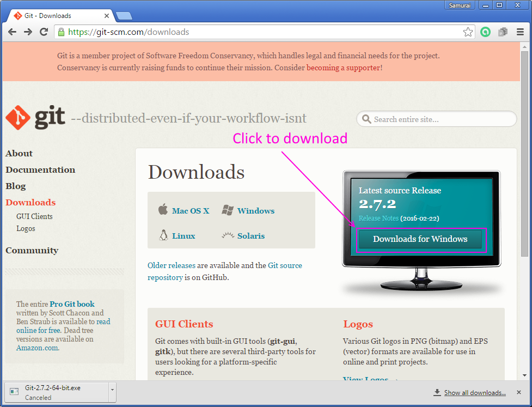Screen dimensions: 532x407
Task: Open Solaris downloads via Solaris icon
Action: click(x=229, y=235)
